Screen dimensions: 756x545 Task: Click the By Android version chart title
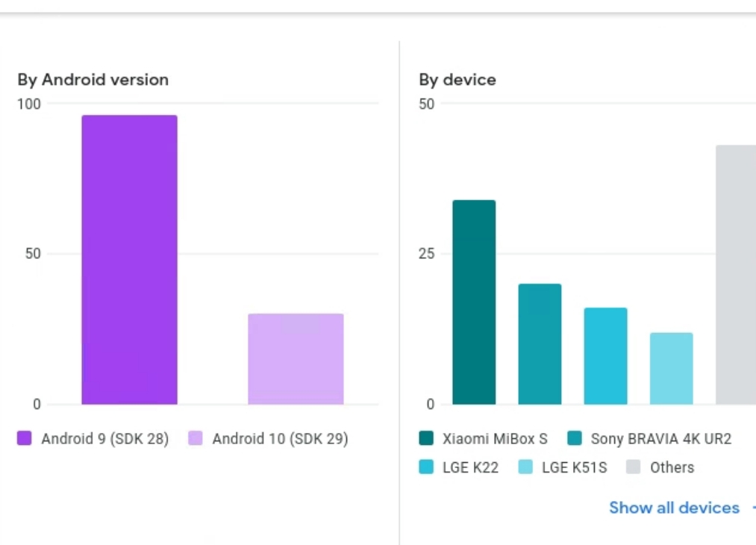click(93, 80)
